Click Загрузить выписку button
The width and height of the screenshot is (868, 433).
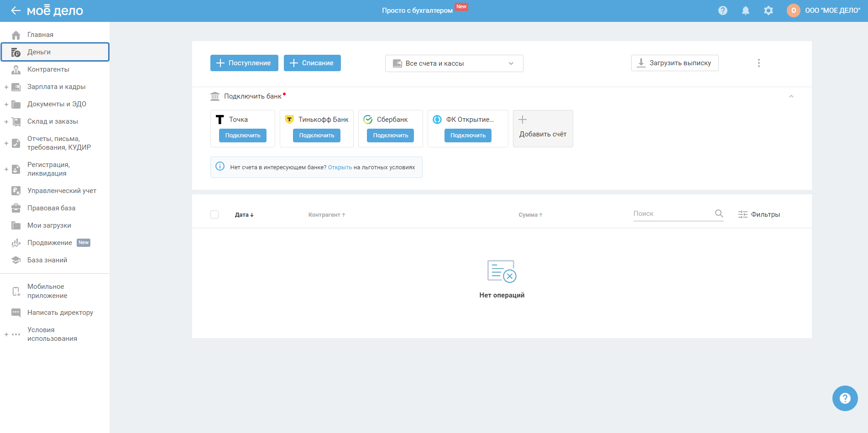click(675, 63)
